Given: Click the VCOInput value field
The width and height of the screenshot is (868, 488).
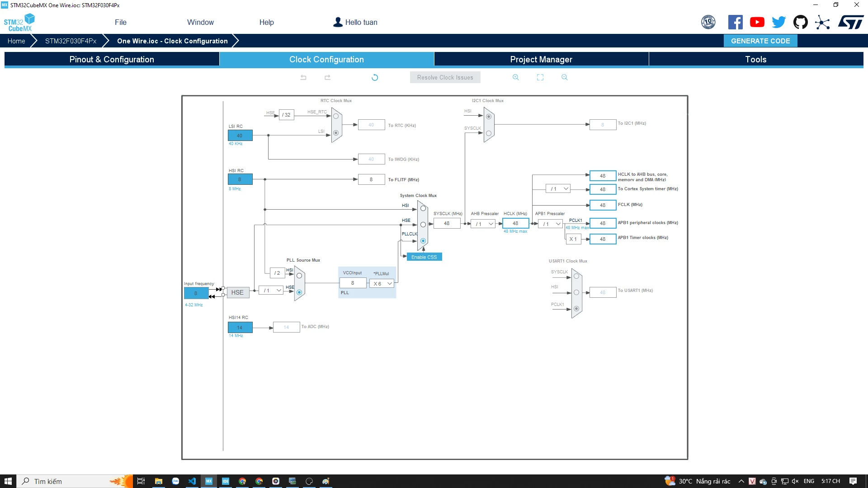Looking at the screenshot, I should click(x=353, y=283).
